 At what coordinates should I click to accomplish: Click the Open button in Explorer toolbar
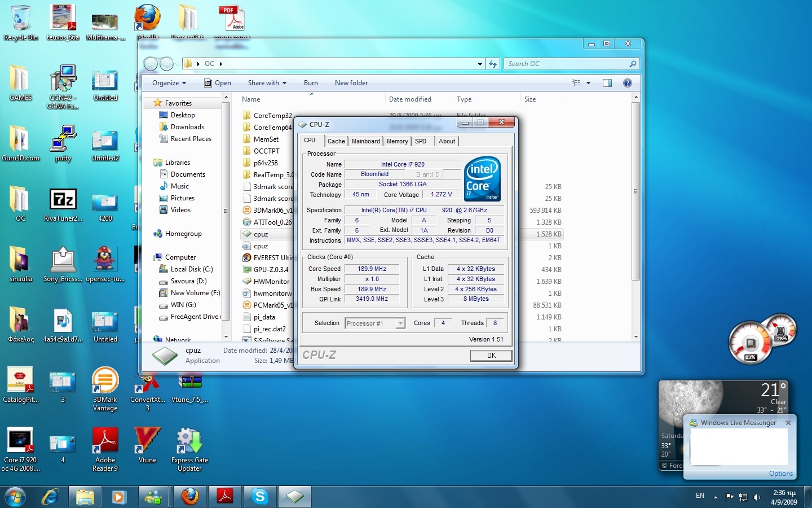[x=218, y=83]
